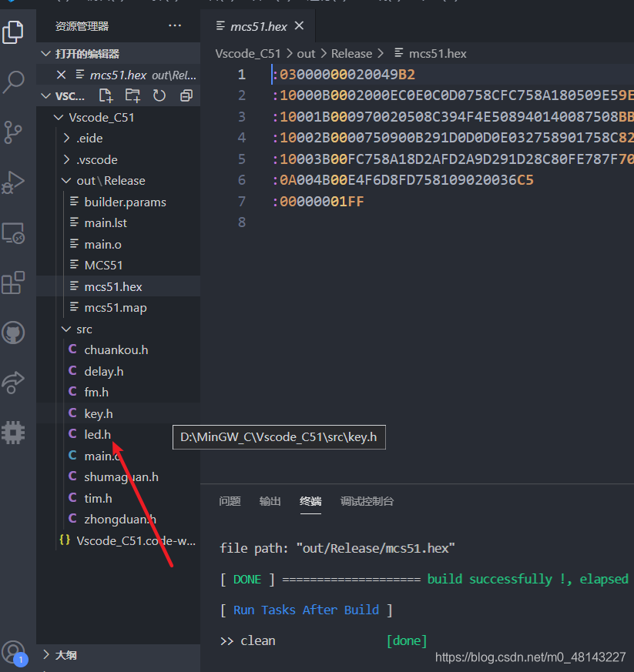Click the Collapse Folders icon
This screenshot has height=672, width=634.
click(x=186, y=95)
